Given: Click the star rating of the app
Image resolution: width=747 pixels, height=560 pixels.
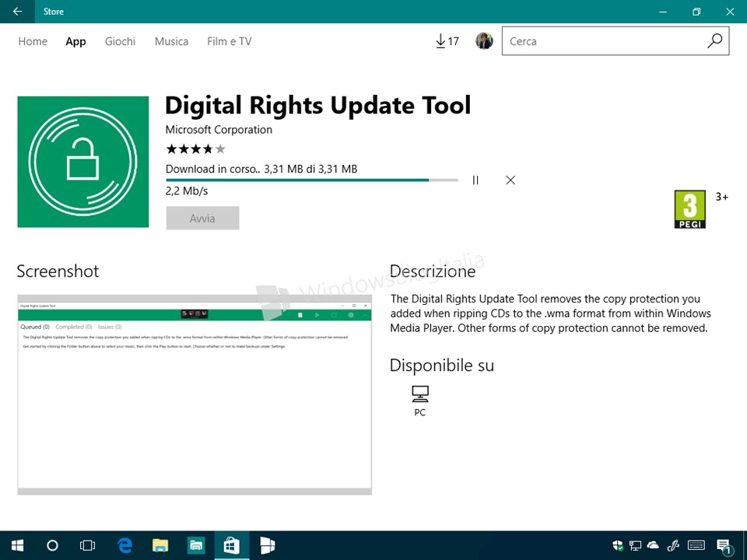Looking at the screenshot, I should [x=196, y=149].
